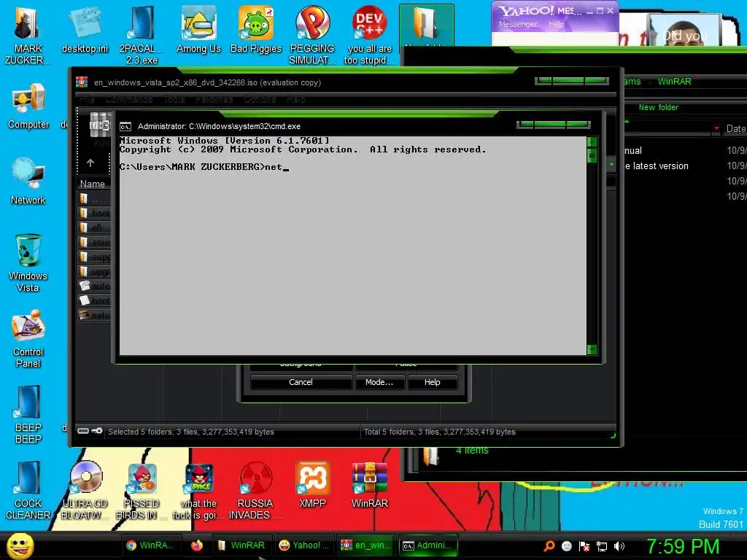Screen dimensions: 747x560
Task: Click the cmd scrollbar up arrow
Action: coord(592,142)
